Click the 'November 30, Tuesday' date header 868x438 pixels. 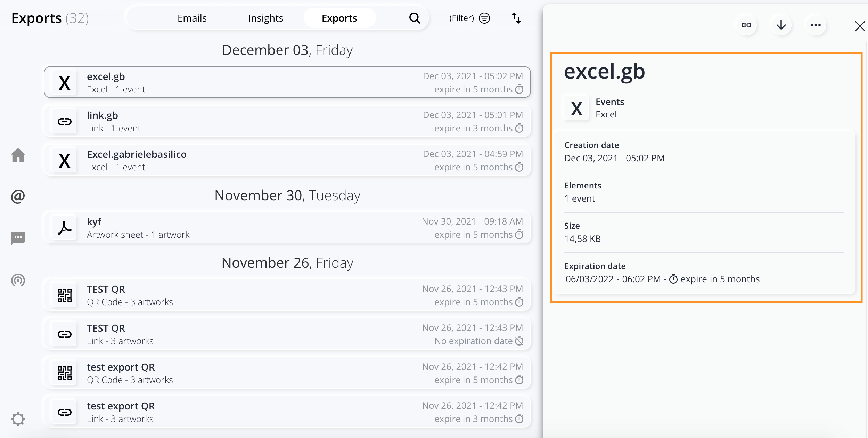[287, 195]
